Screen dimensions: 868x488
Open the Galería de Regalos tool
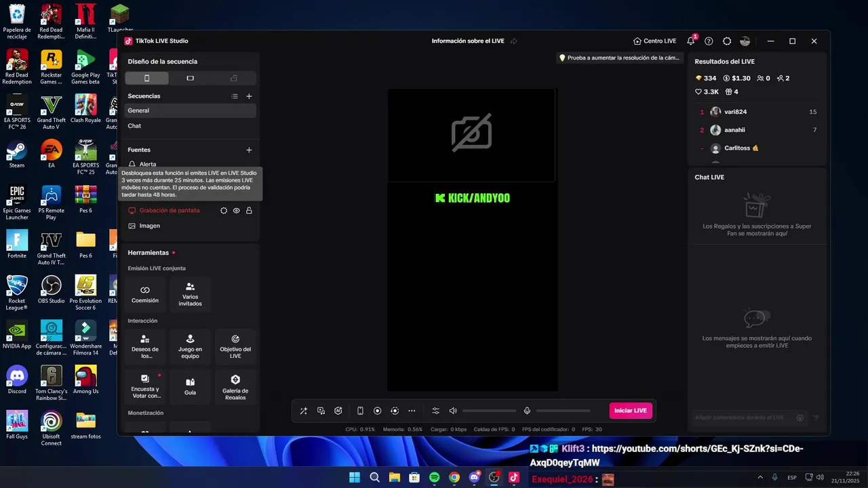coord(235,386)
